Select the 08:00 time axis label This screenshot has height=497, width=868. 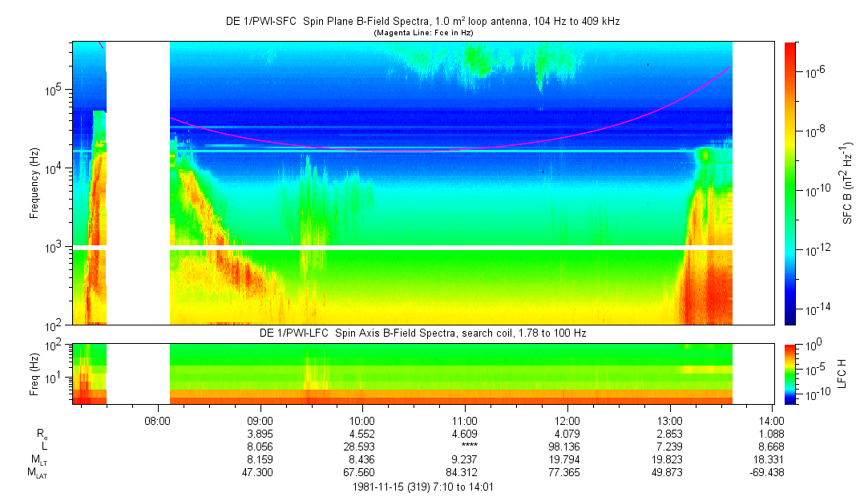158,420
